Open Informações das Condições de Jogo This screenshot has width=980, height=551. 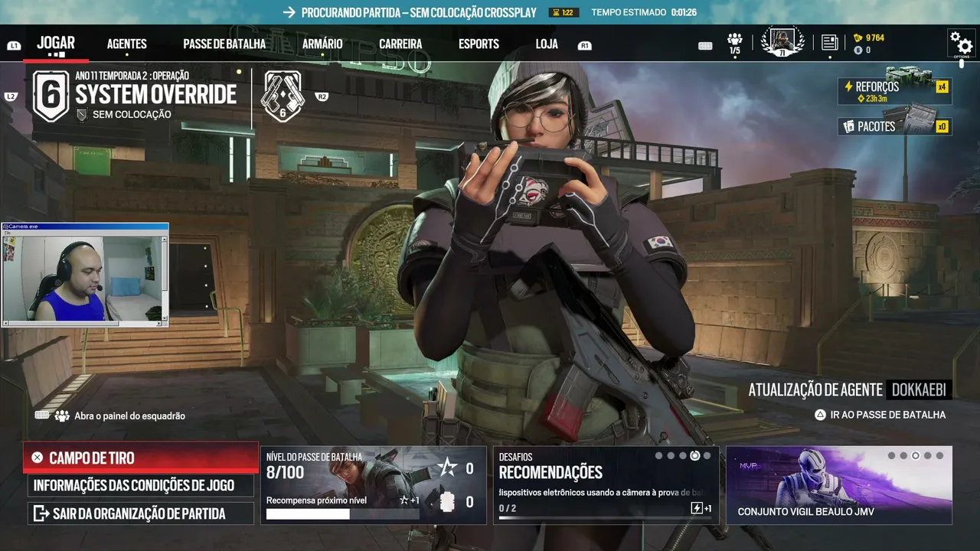click(141, 485)
